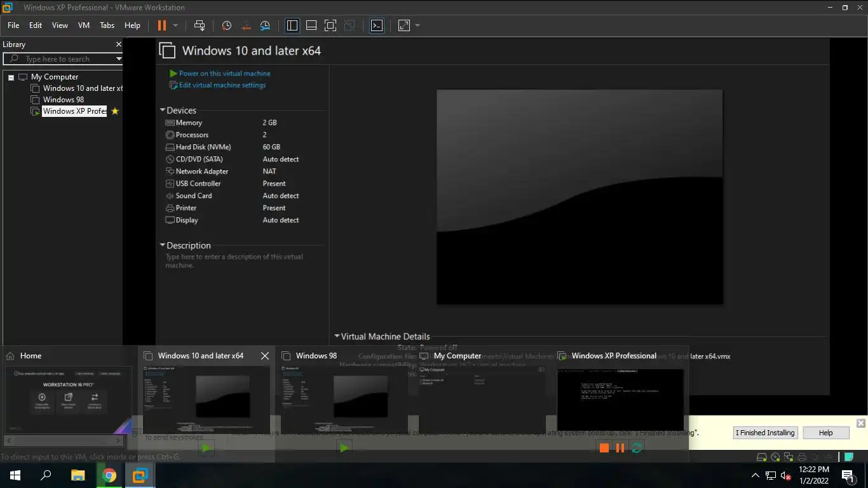This screenshot has height=488, width=868.
Task: Open the stretch guest dropdown arrow
Action: point(417,25)
